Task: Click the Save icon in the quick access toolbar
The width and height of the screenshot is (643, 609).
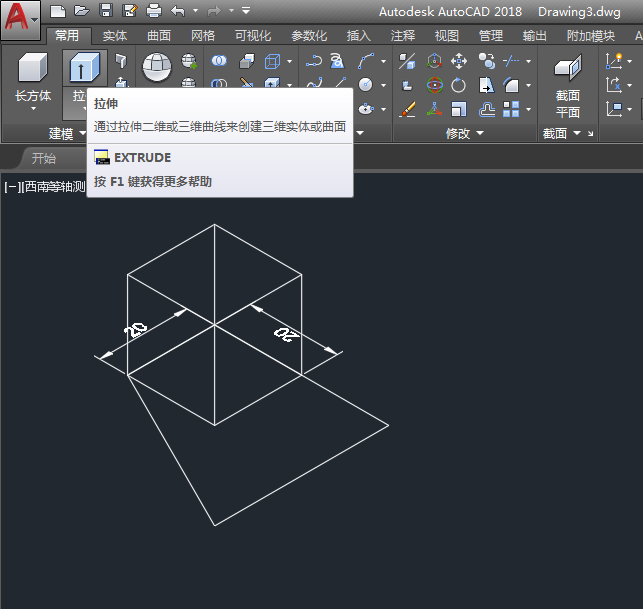Action: (105, 11)
